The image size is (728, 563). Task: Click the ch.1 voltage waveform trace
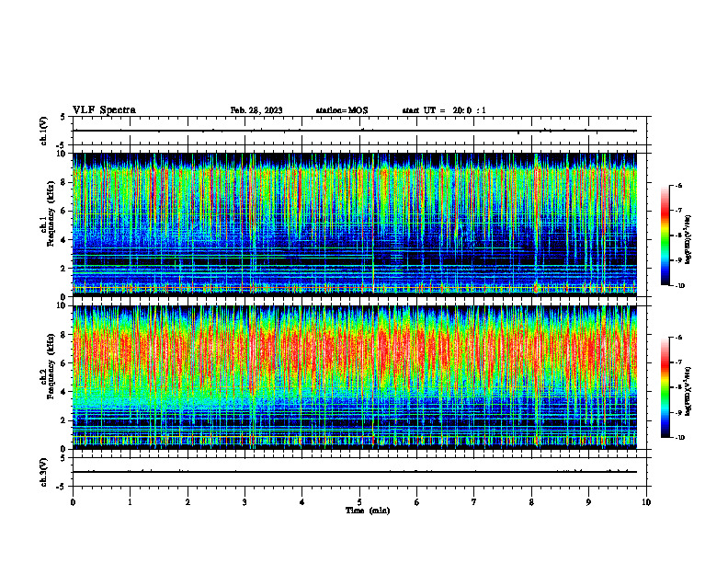point(355,131)
